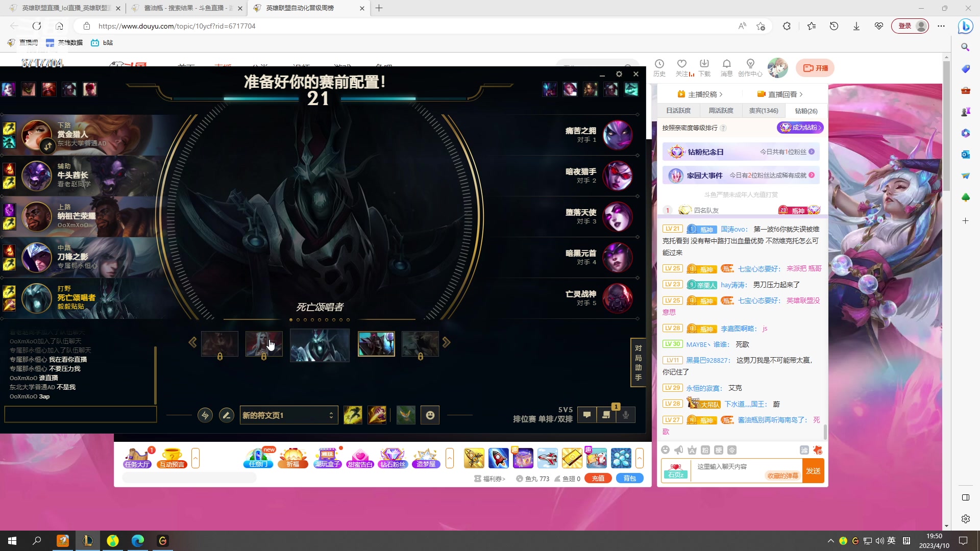
Task: Open the rune recommendation icon
Action: point(205,415)
